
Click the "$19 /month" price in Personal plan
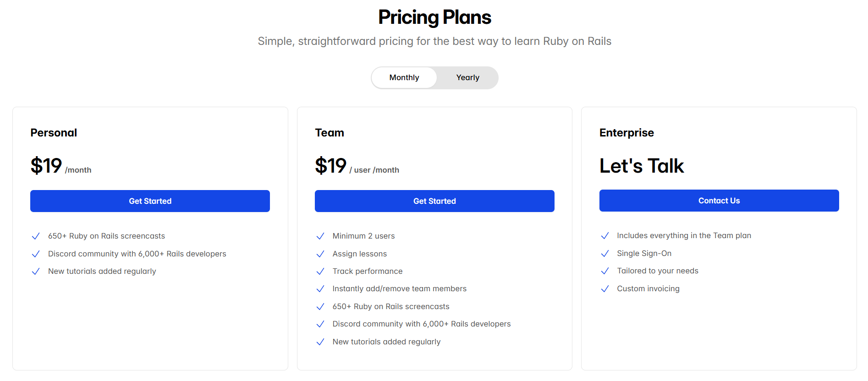point(60,166)
